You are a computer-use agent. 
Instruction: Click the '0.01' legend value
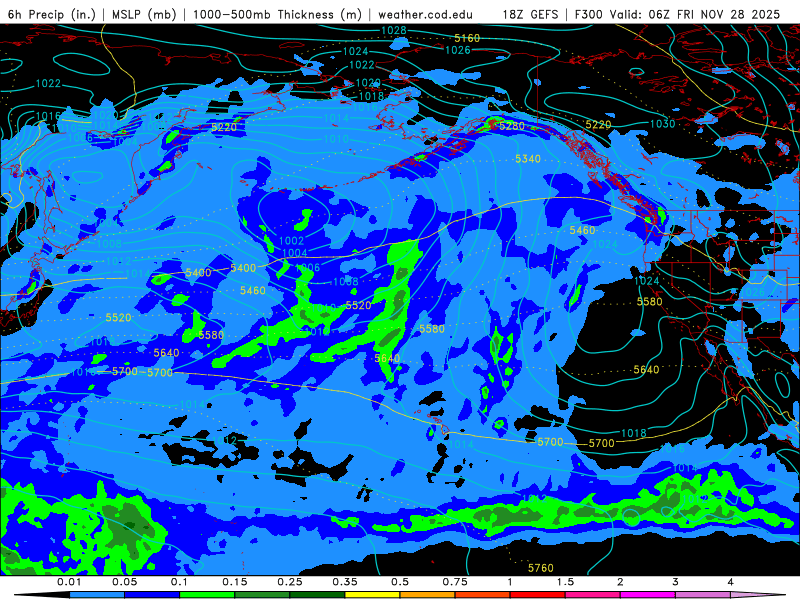coord(69,582)
